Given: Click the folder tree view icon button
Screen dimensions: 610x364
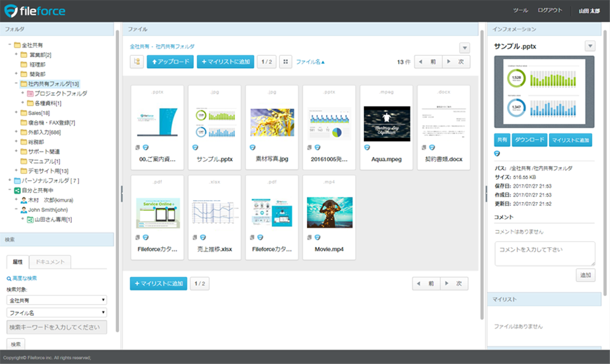Looking at the screenshot, I should tap(137, 62).
